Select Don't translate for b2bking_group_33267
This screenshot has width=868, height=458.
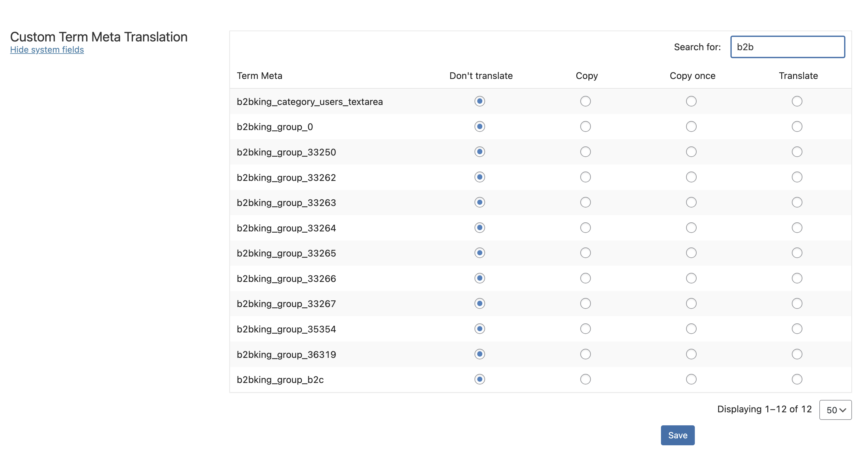tap(480, 303)
